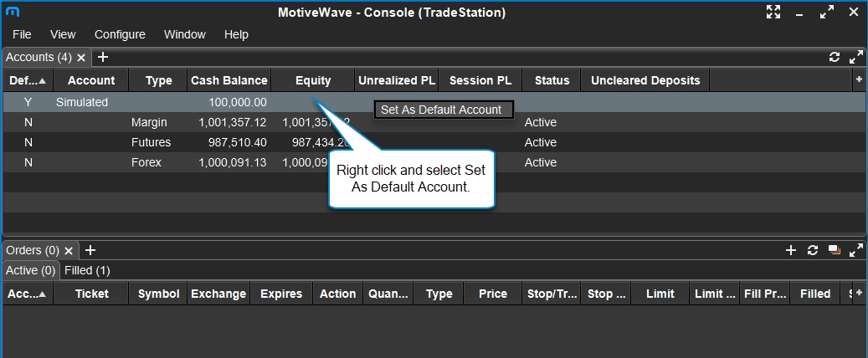Add a tab next to Accounts tab
The height and width of the screenshot is (358, 868).
point(103,58)
